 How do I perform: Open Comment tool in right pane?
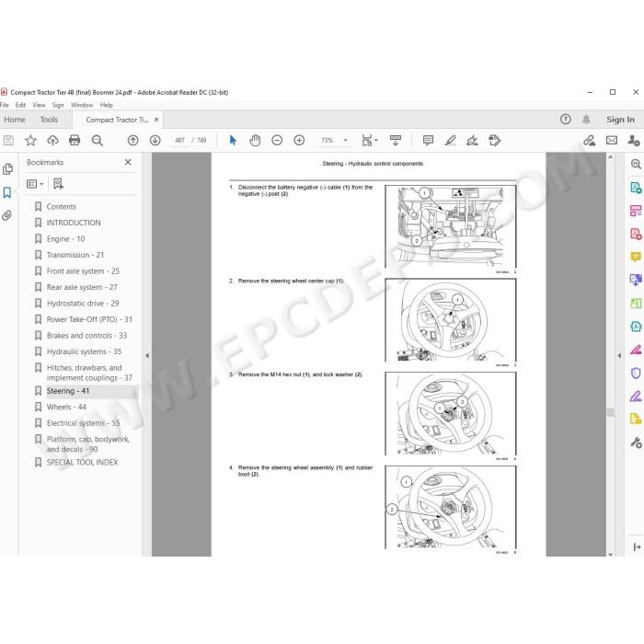[x=636, y=257]
